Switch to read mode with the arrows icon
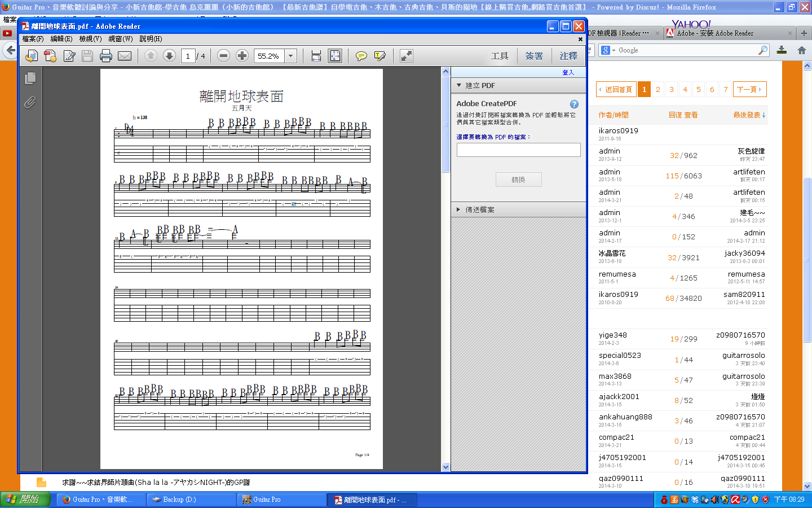Screen dimensions: 812x508 [407, 56]
